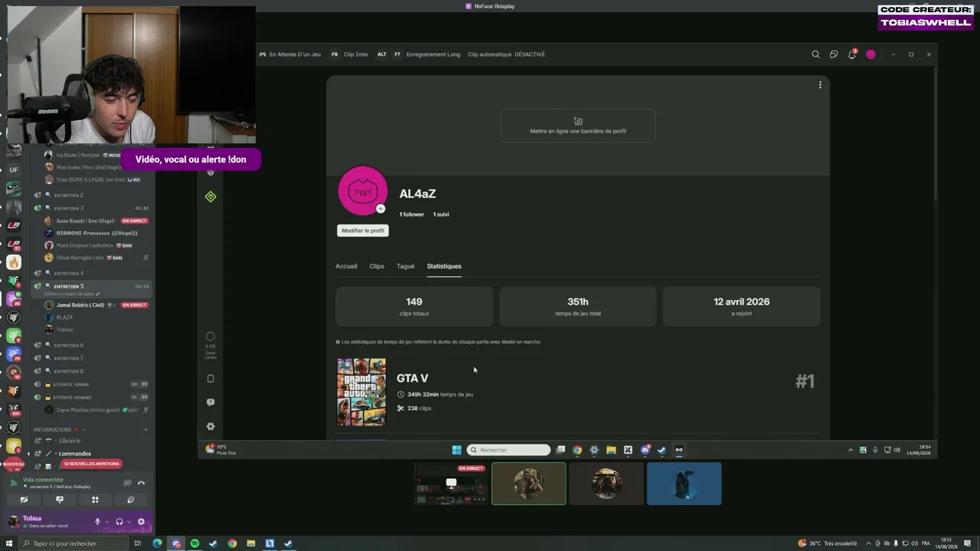Open Steam from the inner Windows taskbar

point(661,450)
